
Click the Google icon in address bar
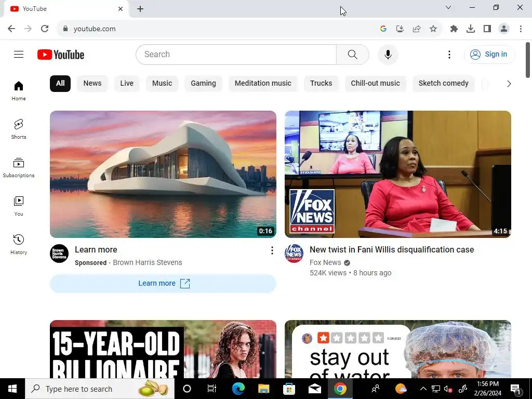383,29
